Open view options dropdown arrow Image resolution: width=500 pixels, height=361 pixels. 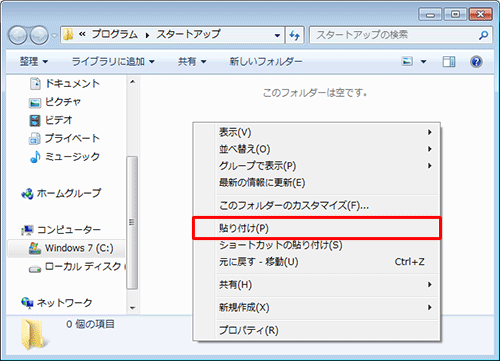(423, 62)
